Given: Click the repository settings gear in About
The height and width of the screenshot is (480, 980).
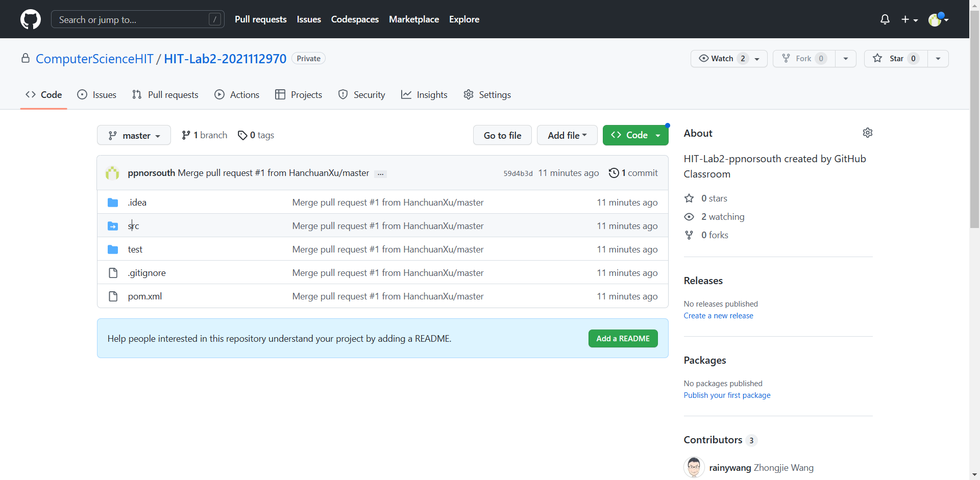Looking at the screenshot, I should click(868, 133).
